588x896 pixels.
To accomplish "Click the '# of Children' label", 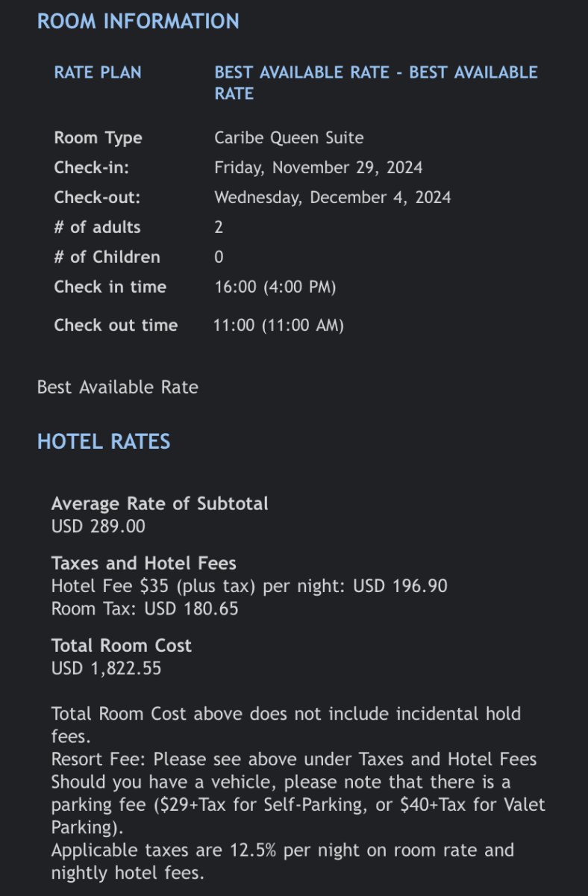I will tap(107, 257).
